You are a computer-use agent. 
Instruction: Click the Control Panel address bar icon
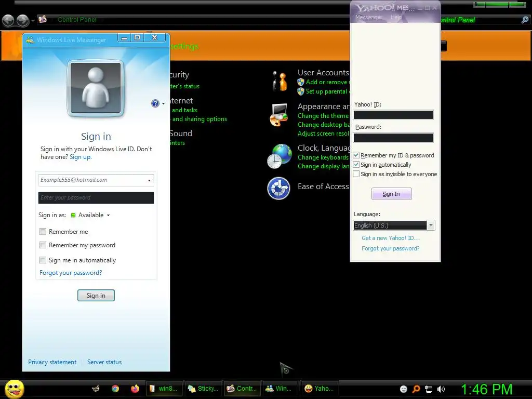pos(43,19)
